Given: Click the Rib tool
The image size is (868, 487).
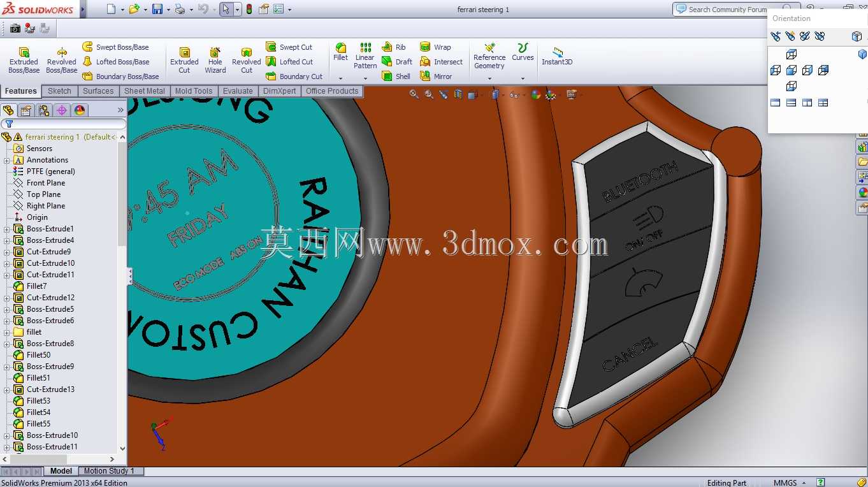Looking at the screenshot, I should click(394, 47).
